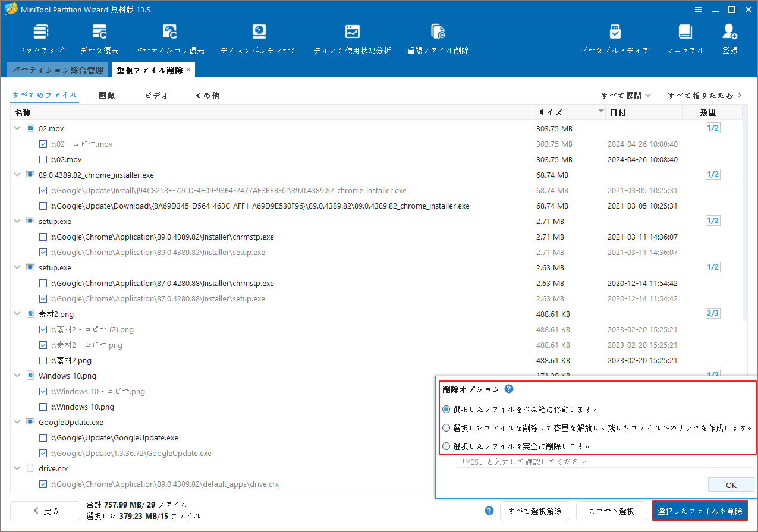Click the ブータブルメディア bootable media icon
758x532 pixels.
pos(615,36)
